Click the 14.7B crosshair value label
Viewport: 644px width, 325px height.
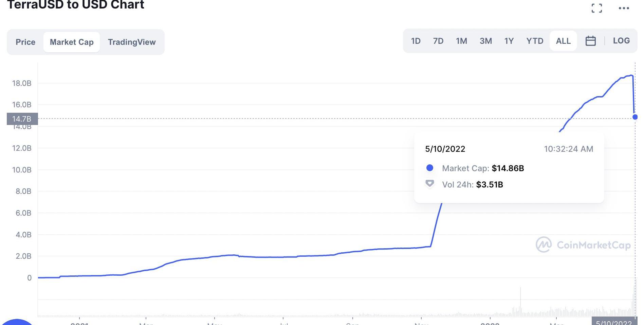pos(22,119)
